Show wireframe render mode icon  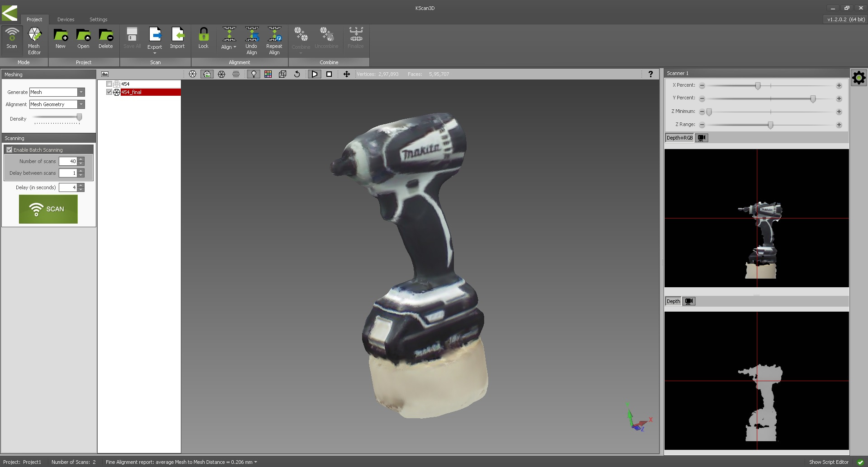click(x=222, y=74)
